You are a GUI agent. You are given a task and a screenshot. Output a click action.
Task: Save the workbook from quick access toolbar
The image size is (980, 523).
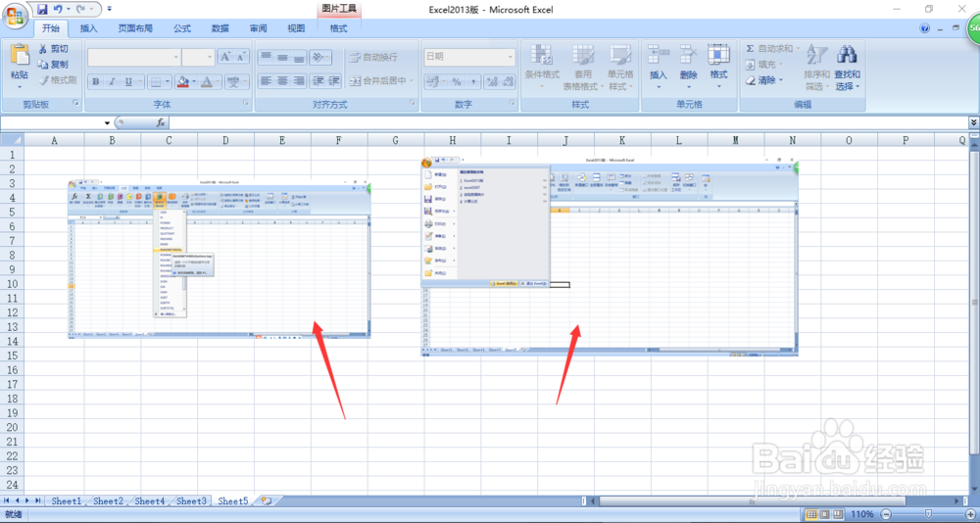42,9
